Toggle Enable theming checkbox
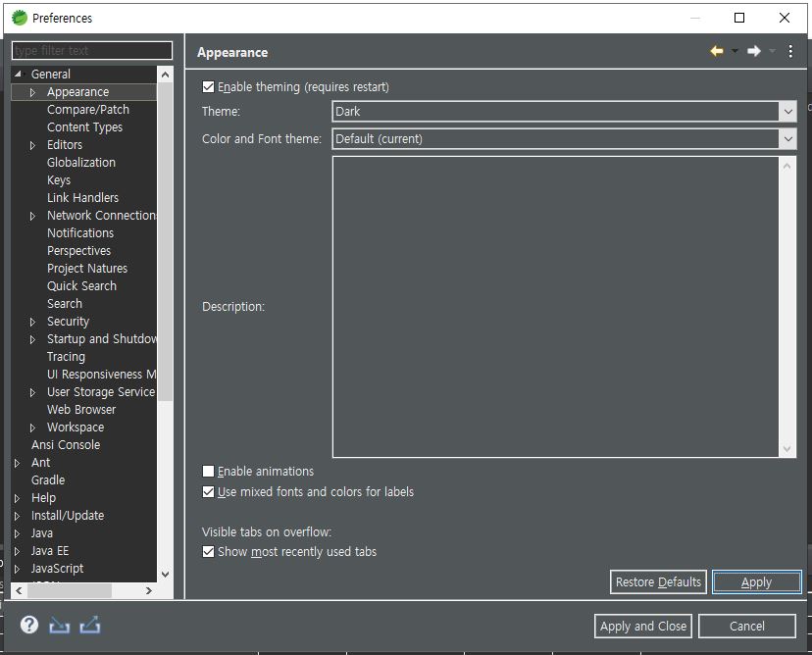The width and height of the screenshot is (812, 655). click(208, 87)
